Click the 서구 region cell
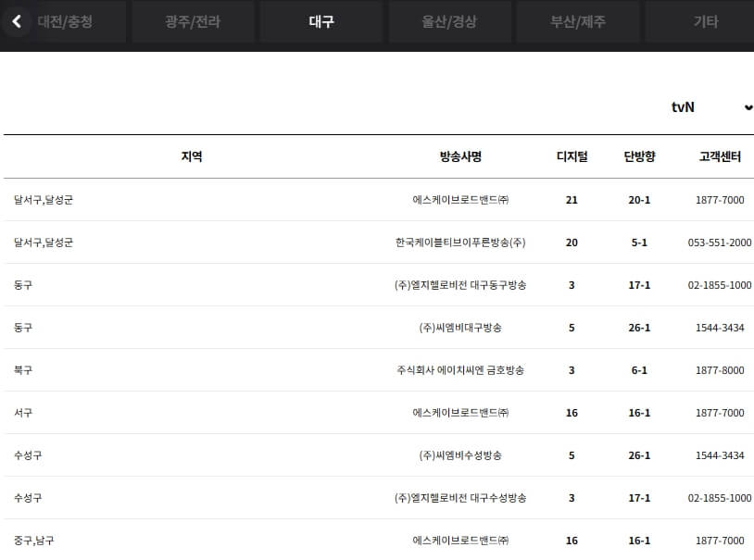This screenshot has width=754, height=560. pos(22,413)
